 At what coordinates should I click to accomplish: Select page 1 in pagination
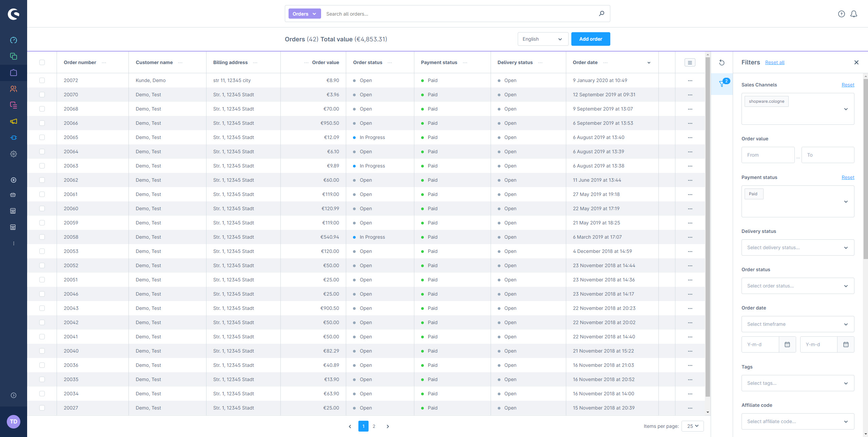(x=363, y=426)
